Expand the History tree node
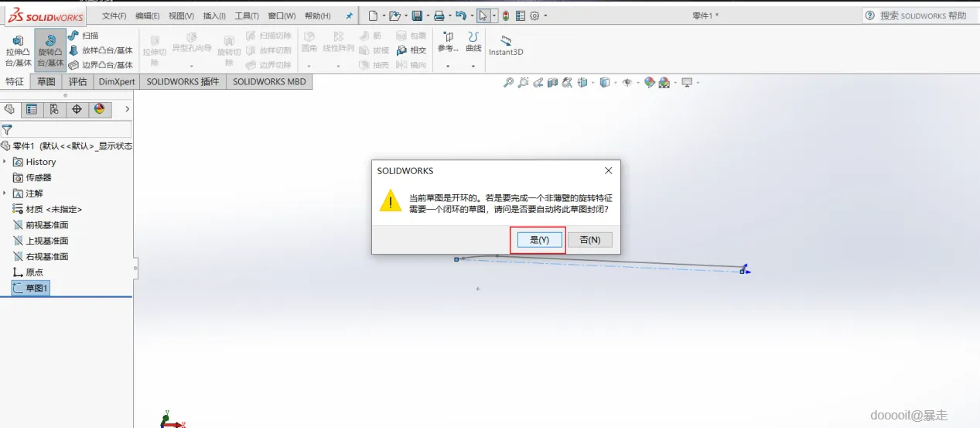The image size is (980, 428). click(x=5, y=162)
